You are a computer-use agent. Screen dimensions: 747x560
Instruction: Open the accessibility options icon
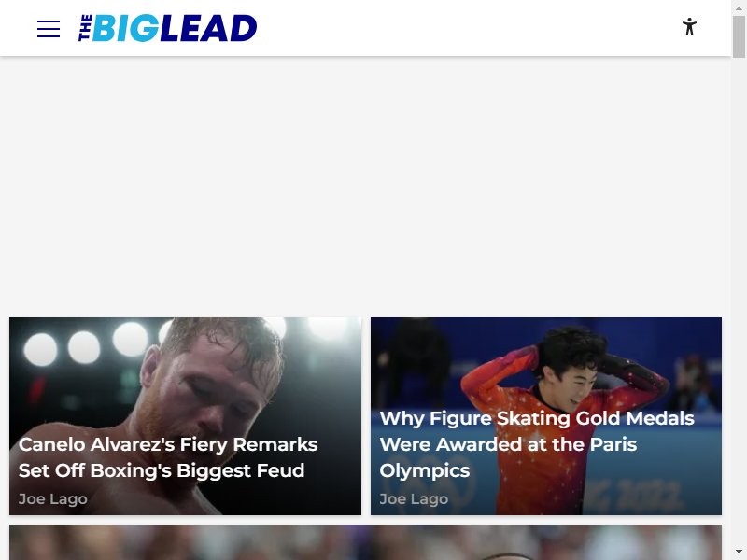(689, 27)
